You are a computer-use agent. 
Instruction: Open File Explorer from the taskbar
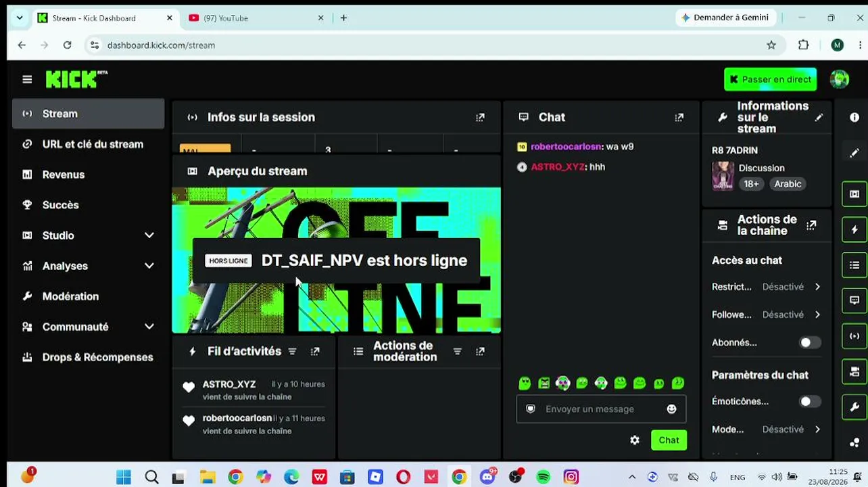(x=207, y=478)
